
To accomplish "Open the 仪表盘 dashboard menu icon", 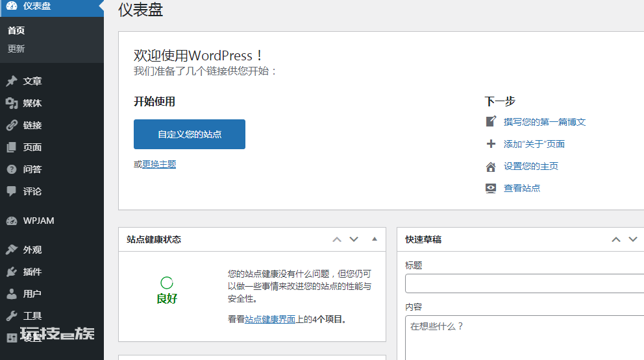I will (12, 6).
